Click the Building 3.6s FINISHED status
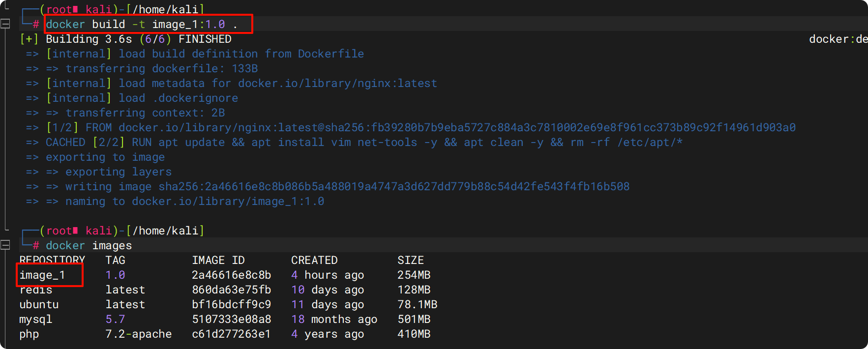The height and width of the screenshot is (349, 868). [138, 39]
